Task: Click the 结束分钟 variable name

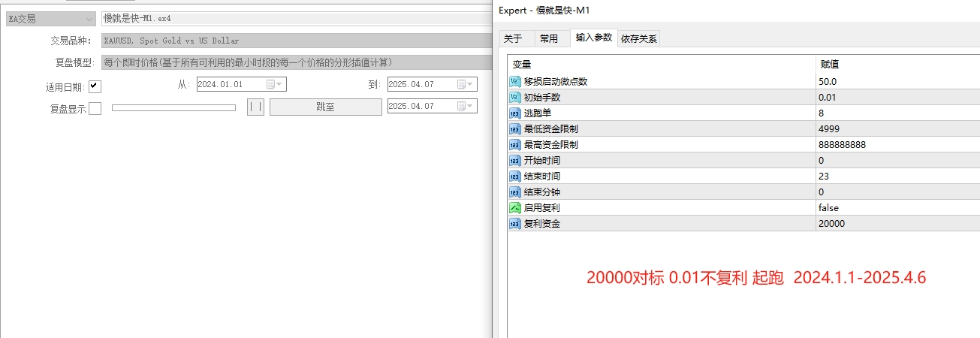Action: [x=542, y=192]
